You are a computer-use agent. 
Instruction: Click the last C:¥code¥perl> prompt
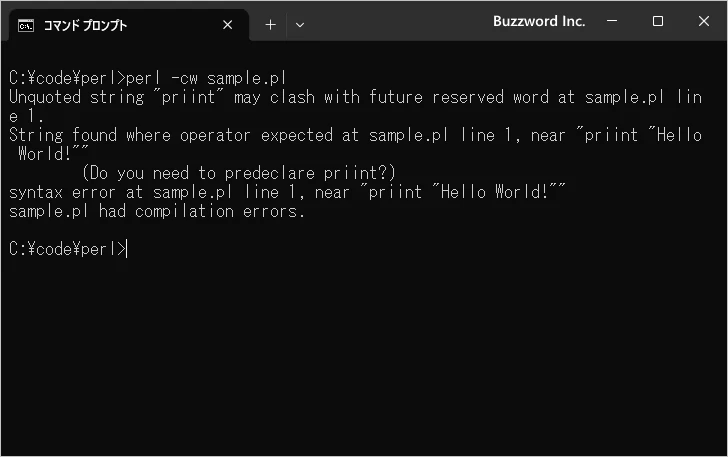coord(67,249)
